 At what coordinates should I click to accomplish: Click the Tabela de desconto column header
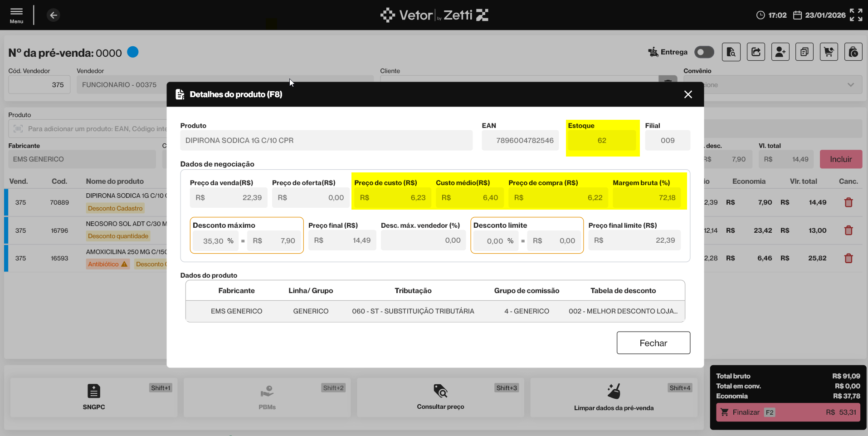click(x=623, y=291)
